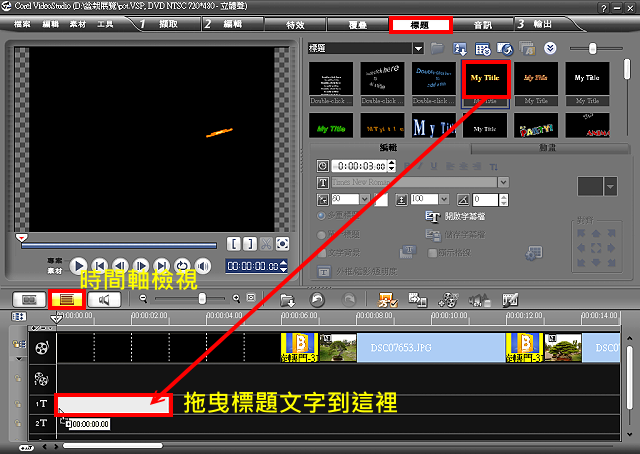Open the 工具 menu

click(x=105, y=24)
